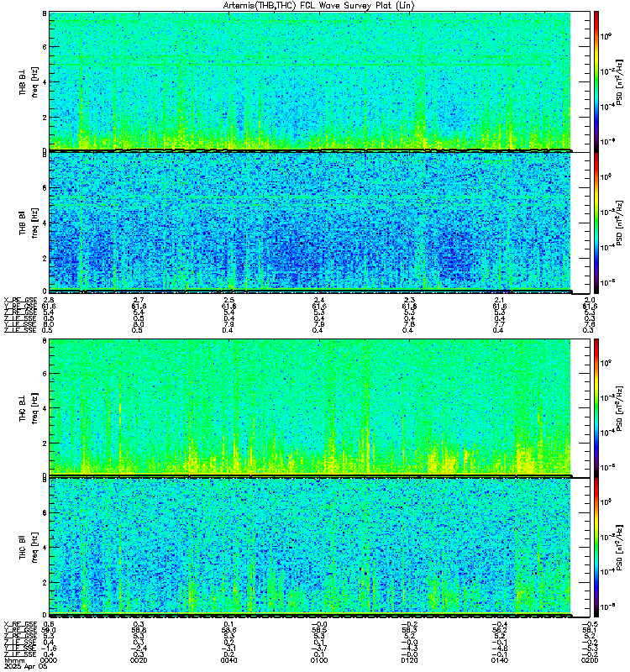Click the THC Y_LEF_SSE value '-5.3'

pyautogui.click(x=590, y=648)
